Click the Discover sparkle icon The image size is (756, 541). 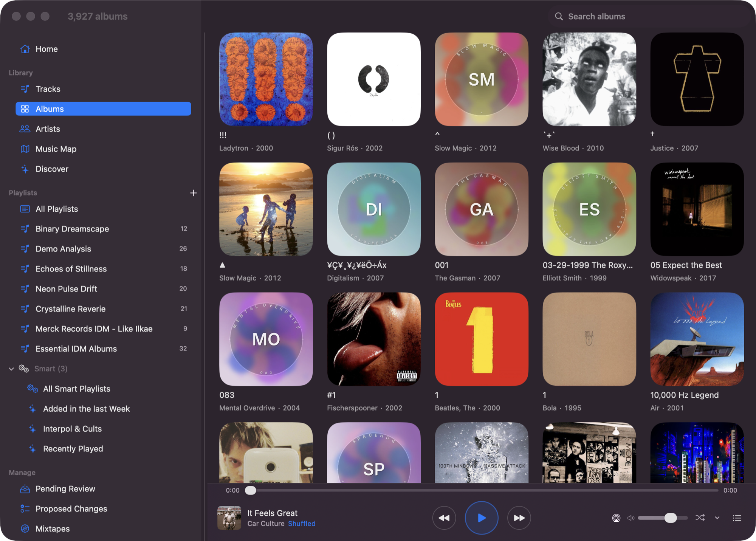[25, 169]
